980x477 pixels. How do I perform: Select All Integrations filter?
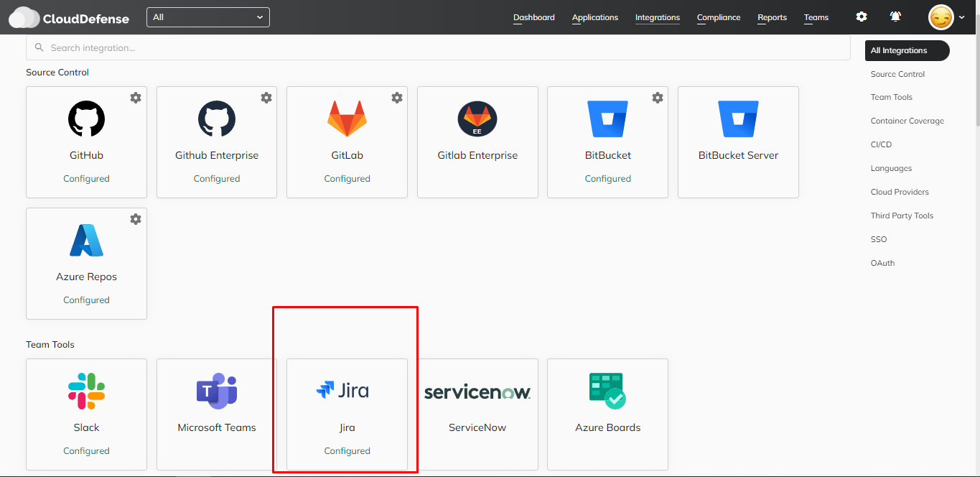pos(907,50)
